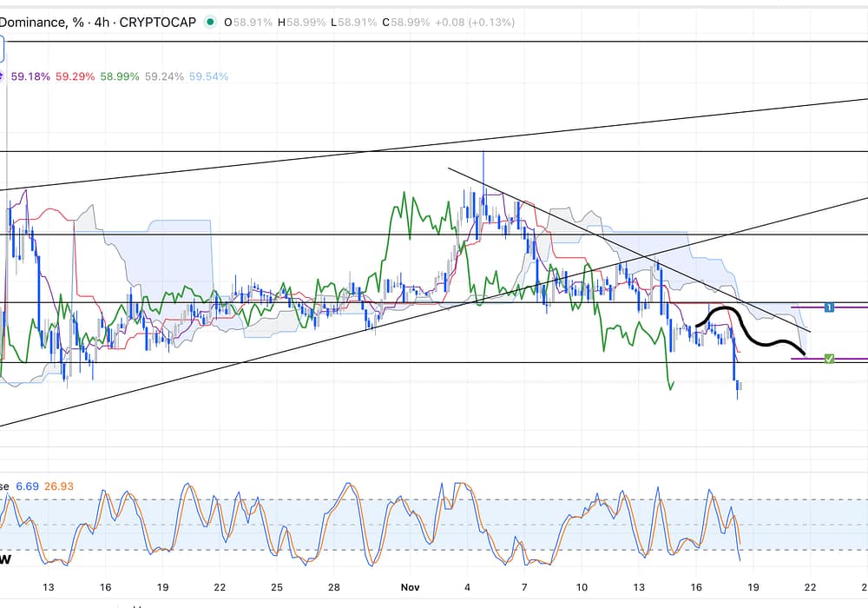The width and height of the screenshot is (868, 608).
Task: Click the blue '1' marker label
Action: (829, 307)
